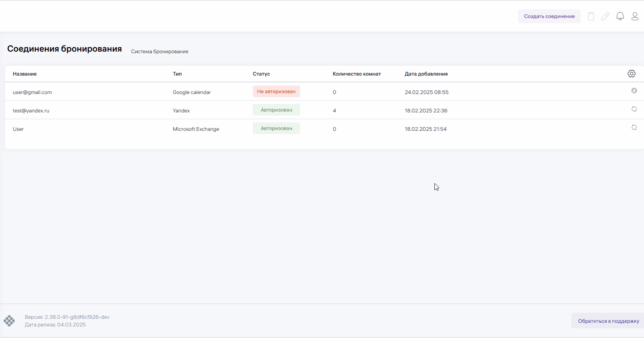Image resolution: width=644 pixels, height=338 pixels.
Task: Click the Дата добавления column header
Action: [x=426, y=74]
